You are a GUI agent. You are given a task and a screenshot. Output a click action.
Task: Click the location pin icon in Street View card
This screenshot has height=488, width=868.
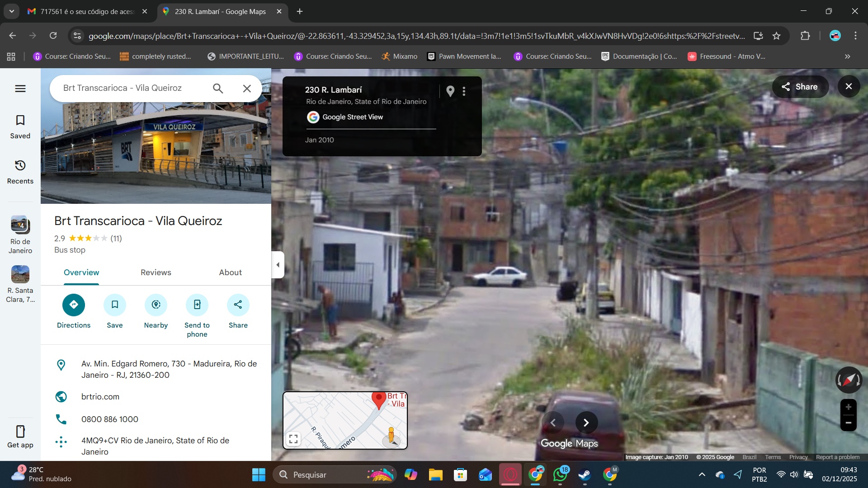pos(450,91)
